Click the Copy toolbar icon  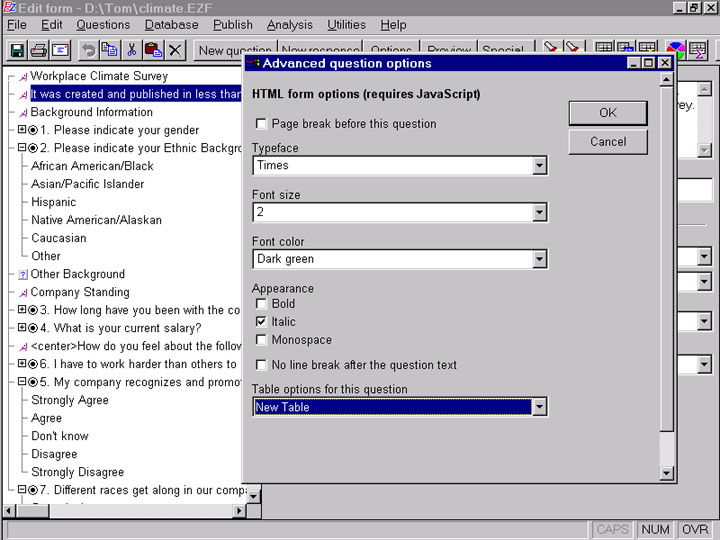110,50
